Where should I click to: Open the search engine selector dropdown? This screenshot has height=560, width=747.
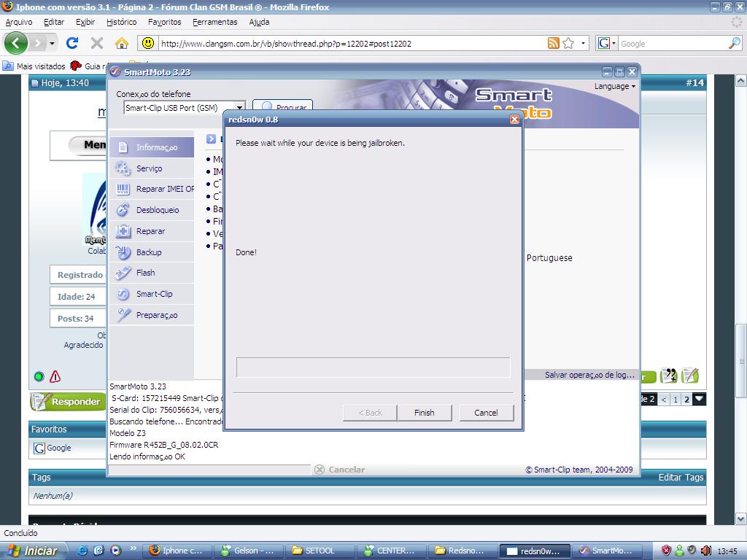coord(614,43)
